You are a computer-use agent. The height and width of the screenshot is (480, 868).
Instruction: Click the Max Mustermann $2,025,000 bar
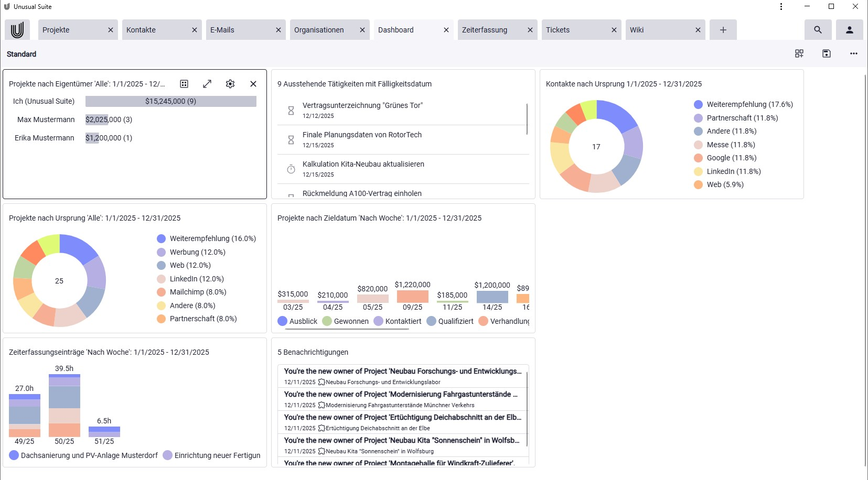pyautogui.click(x=97, y=119)
